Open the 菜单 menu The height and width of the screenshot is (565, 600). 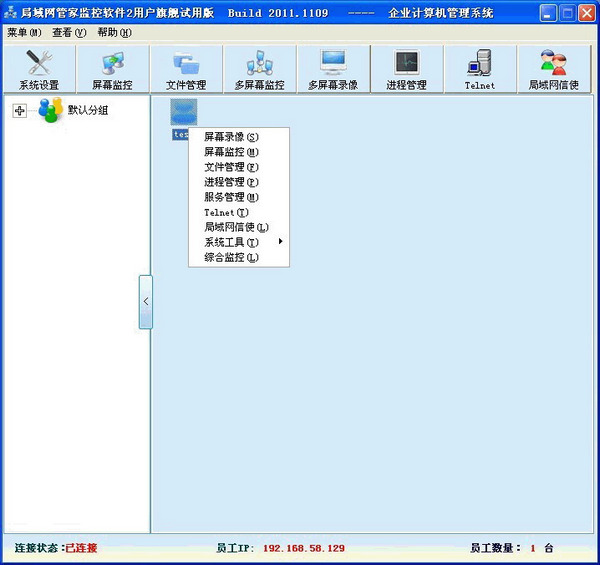click(x=23, y=33)
